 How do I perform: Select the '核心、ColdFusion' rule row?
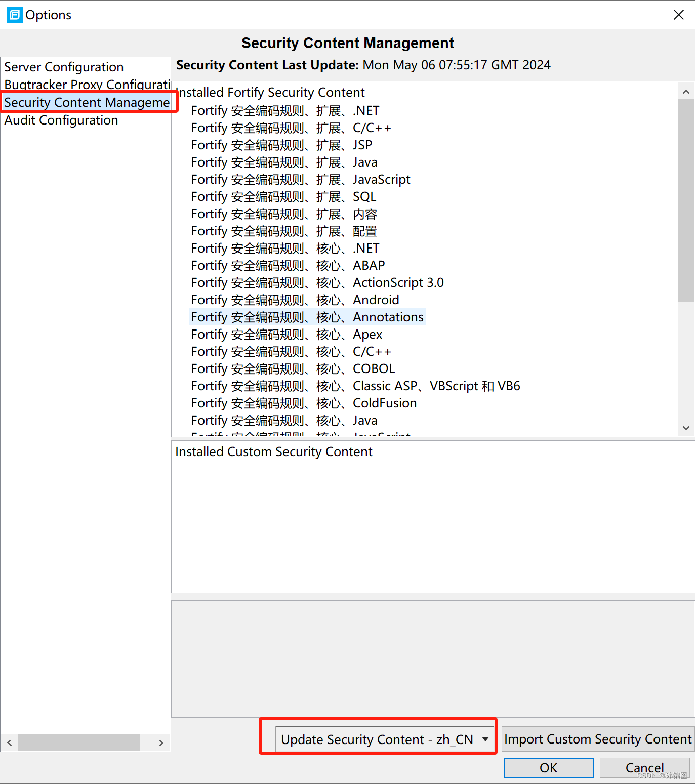pyautogui.click(x=304, y=403)
